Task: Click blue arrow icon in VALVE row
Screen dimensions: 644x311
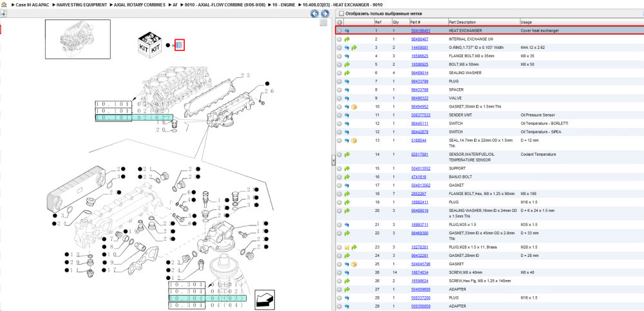Action: pyautogui.click(x=347, y=98)
